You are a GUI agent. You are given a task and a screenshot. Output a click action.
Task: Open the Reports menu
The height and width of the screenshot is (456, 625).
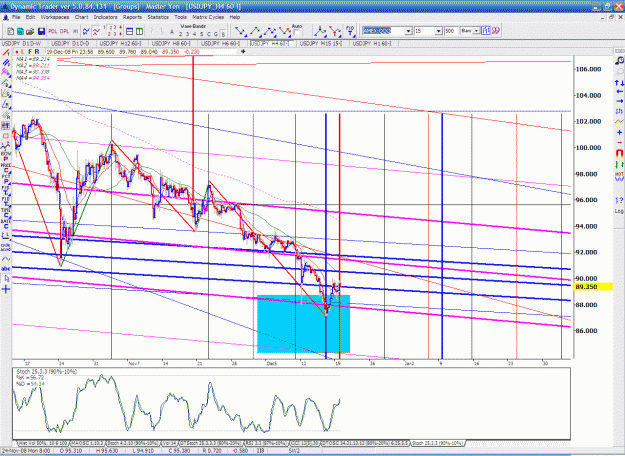tap(132, 17)
